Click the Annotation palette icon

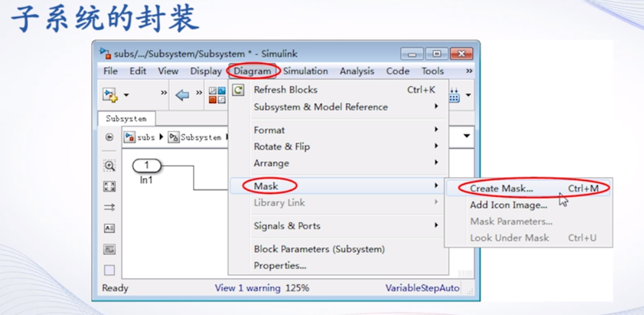(109, 228)
